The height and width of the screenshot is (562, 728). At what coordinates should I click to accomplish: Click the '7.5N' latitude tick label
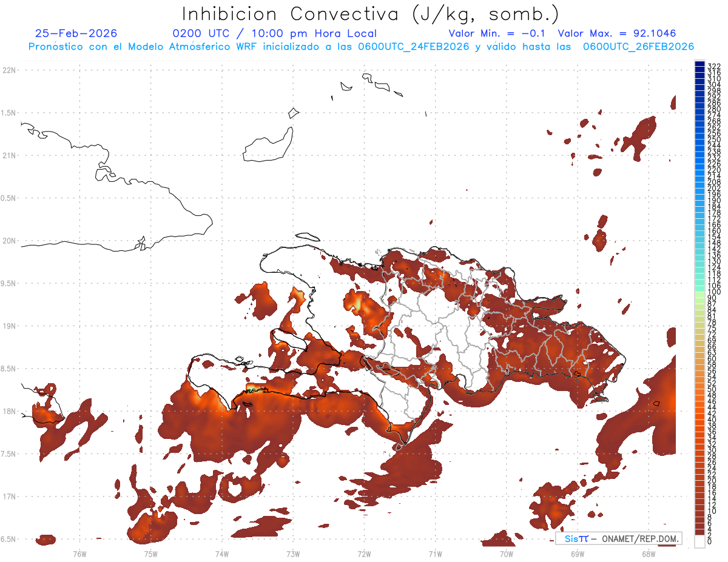[x=8, y=453]
